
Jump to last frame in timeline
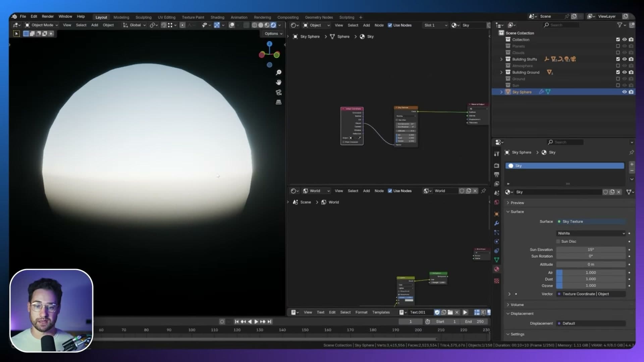tap(269, 322)
